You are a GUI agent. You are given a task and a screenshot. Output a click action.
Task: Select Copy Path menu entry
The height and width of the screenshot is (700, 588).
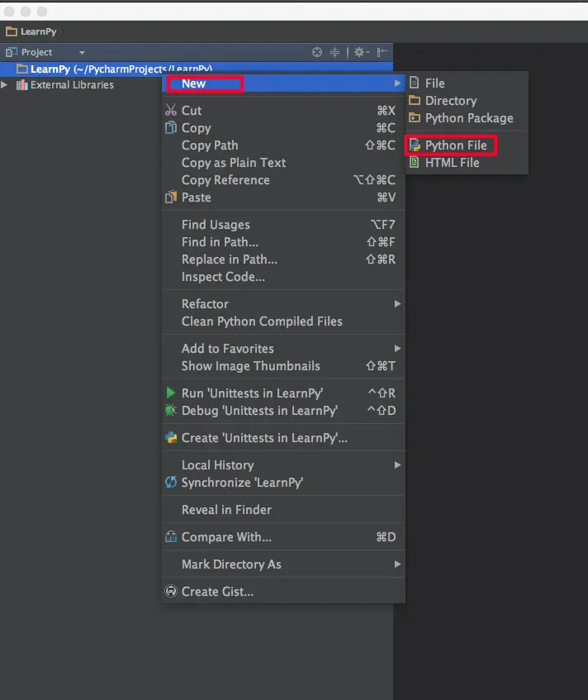283,145
